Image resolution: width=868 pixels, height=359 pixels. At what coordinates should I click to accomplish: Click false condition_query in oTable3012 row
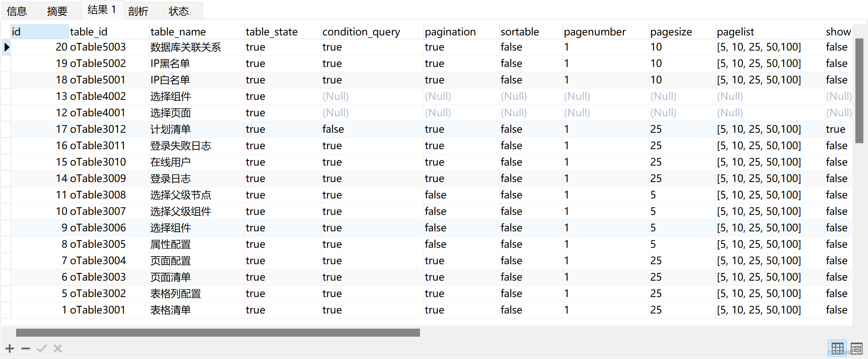point(372,129)
